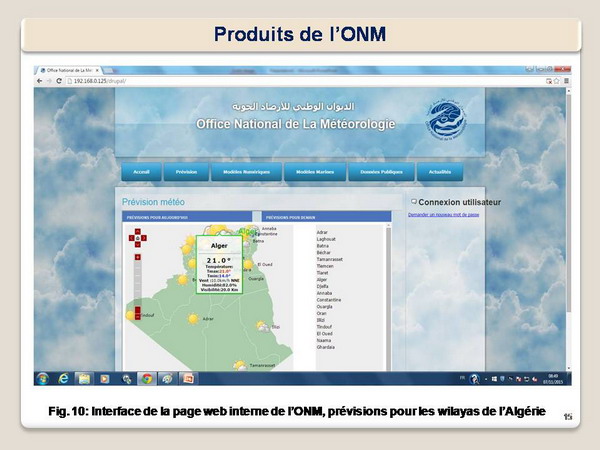Click Demander un nouveau mot de passe link
Image resolution: width=600 pixels, height=450 pixels.
pos(443,215)
